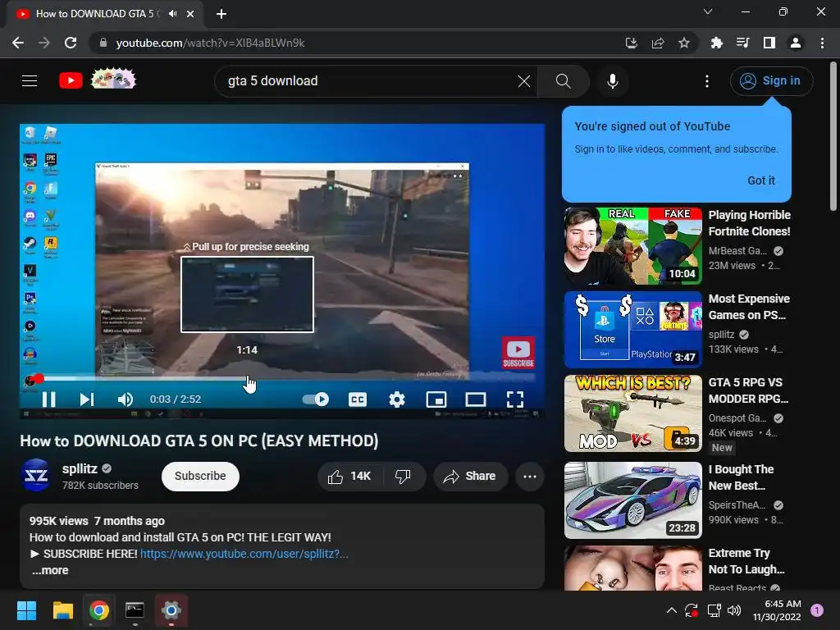Viewport: 840px width, 630px height.
Task: Open terminal app in taskbar
Action: [x=135, y=610]
